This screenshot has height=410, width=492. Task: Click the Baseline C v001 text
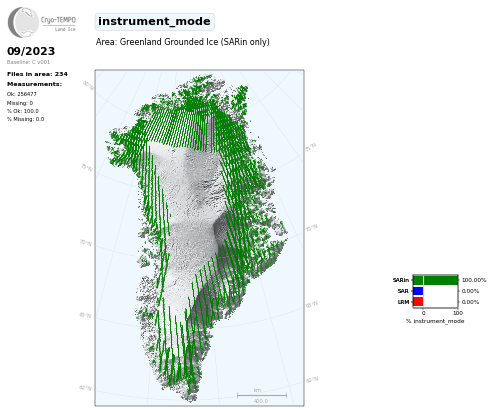28,62
